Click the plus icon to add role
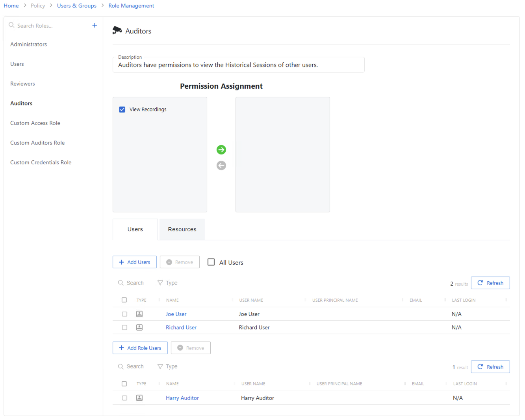Image resolution: width=525 pixels, height=420 pixels. click(95, 26)
